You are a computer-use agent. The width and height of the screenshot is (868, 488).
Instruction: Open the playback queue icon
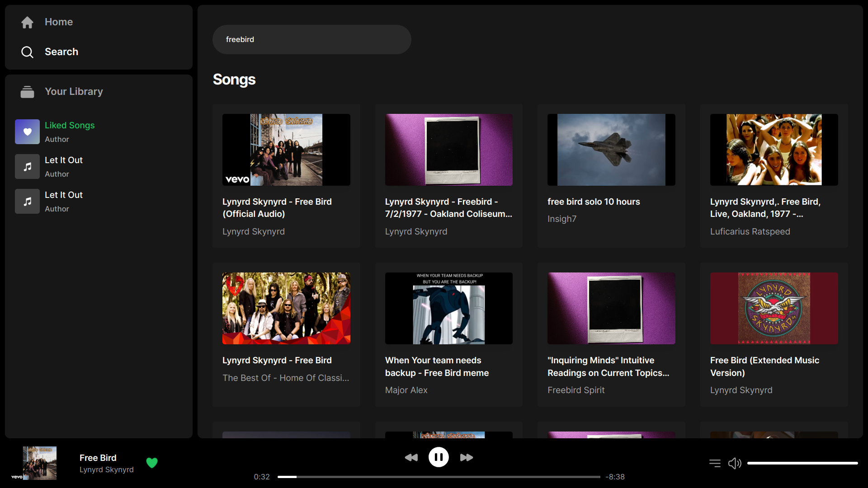pyautogui.click(x=715, y=463)
